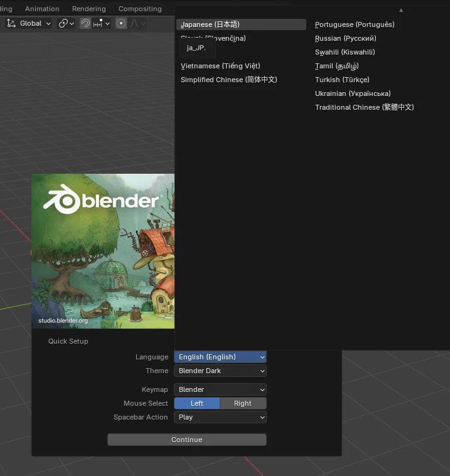Open the proportional editing falloff curve menu
The image size is (450, 476).
138,23
